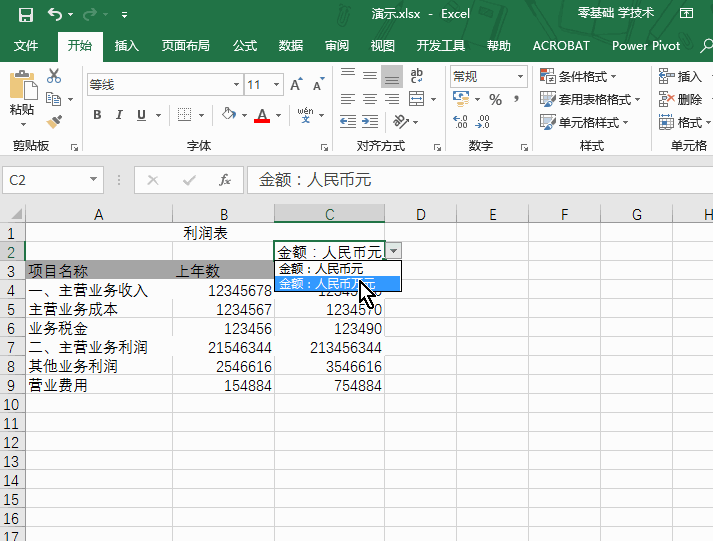Click the Decrease Indent icon
The width and height of the screenshot is (713, 541).
click(348, 121)
